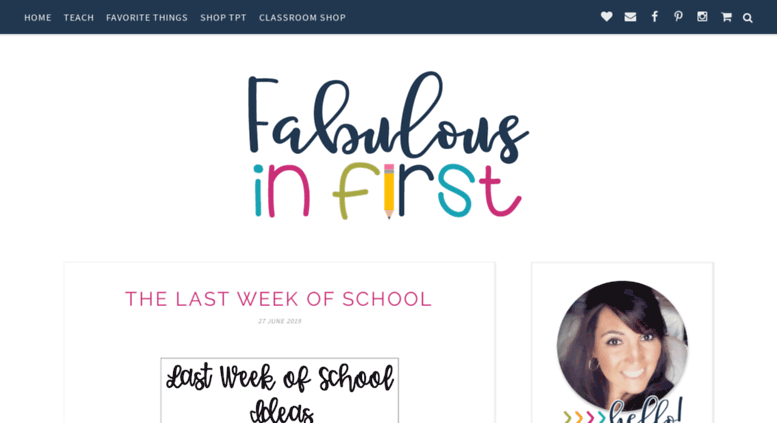
Task: Go to Home menu item
Action: coord(38,18)
